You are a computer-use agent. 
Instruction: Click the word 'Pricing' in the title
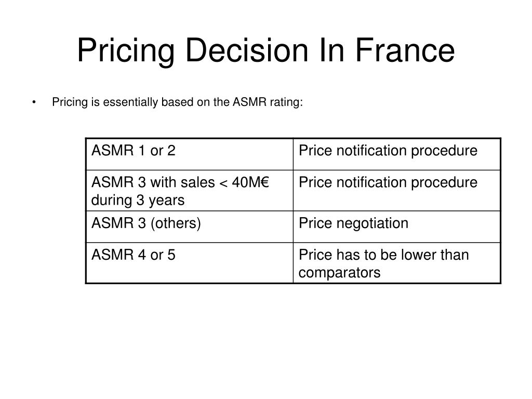[126, 52]
